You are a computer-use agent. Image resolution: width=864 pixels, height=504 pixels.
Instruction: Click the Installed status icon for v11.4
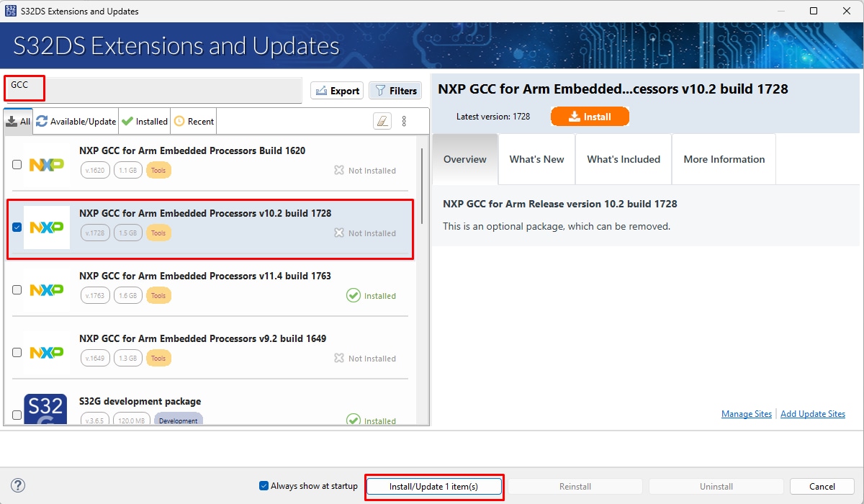pos(353,296)
